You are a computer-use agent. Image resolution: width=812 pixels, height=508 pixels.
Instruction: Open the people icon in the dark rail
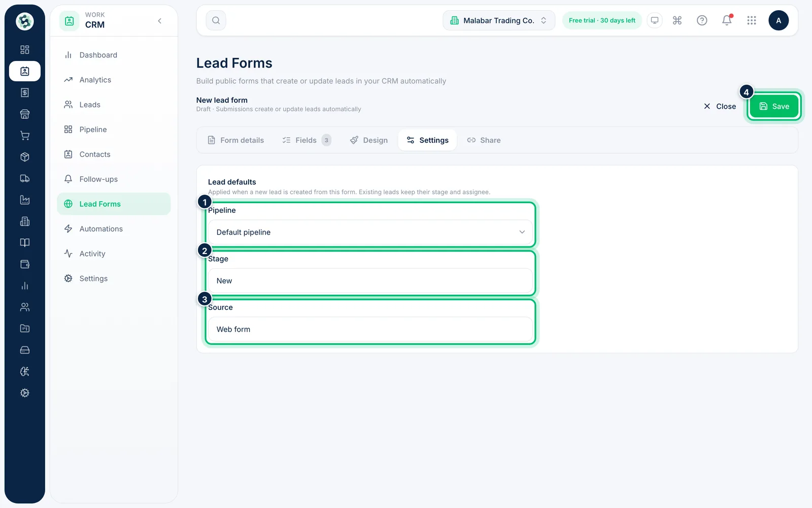point(24,307)
